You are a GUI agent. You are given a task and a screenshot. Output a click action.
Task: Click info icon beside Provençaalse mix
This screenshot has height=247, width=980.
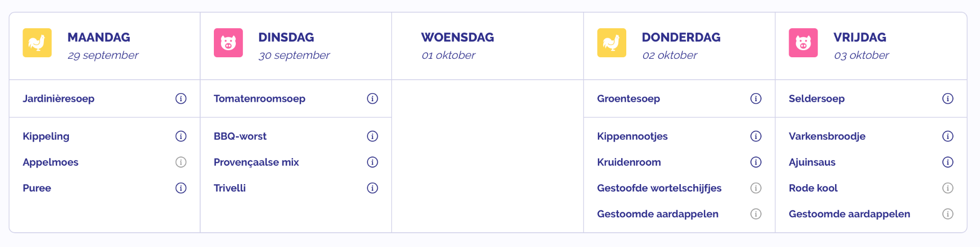pos(373,162)
